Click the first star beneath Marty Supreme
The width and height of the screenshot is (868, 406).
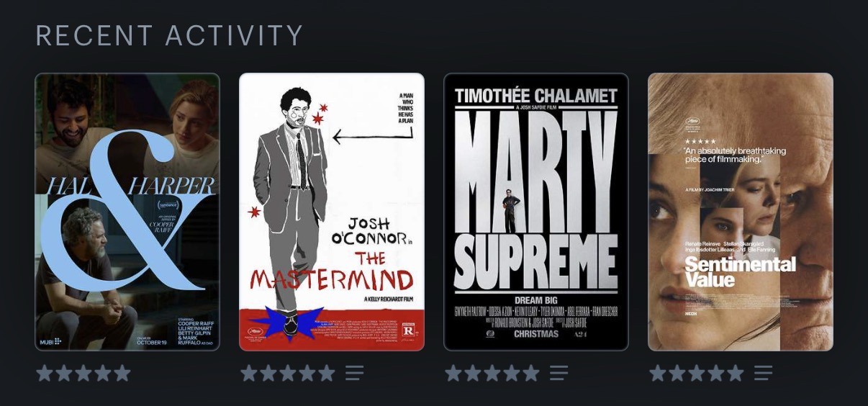click(453, 373)
